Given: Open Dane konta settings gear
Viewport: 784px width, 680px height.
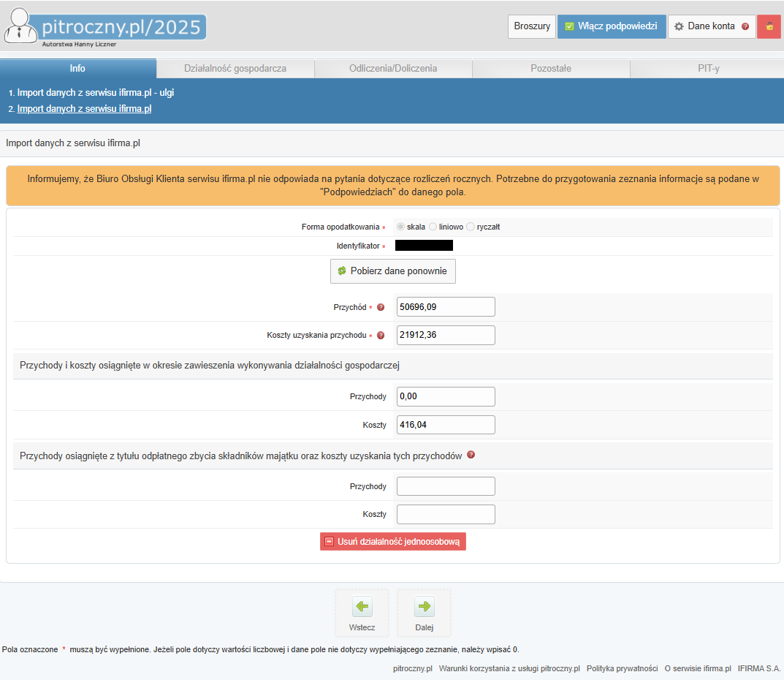Looking at the screenshot, I should tap(679, 26).
